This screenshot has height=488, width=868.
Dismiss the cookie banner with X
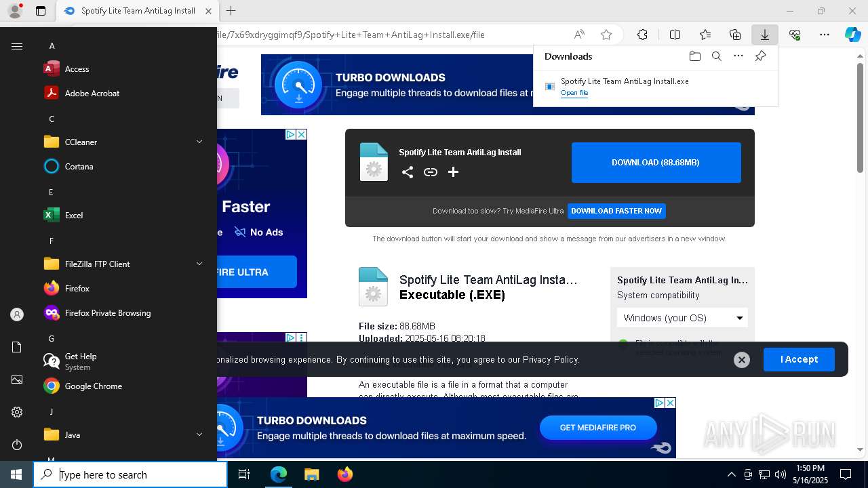(741, 360)
